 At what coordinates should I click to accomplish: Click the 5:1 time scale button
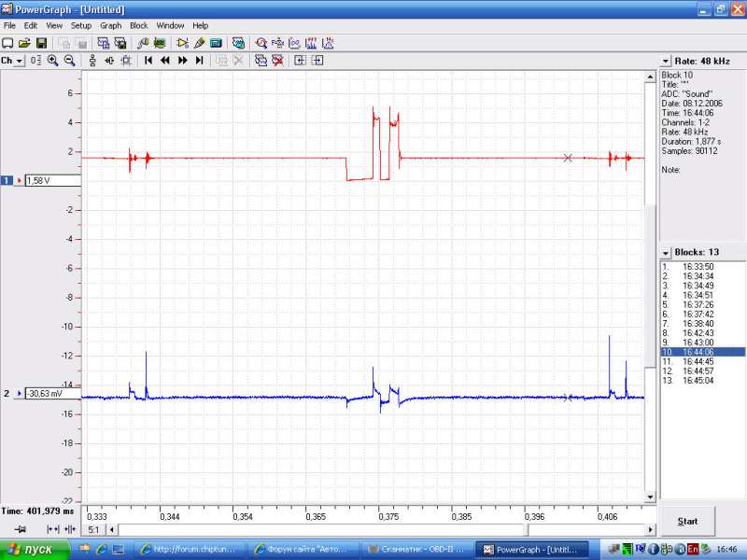coord(94,529)
